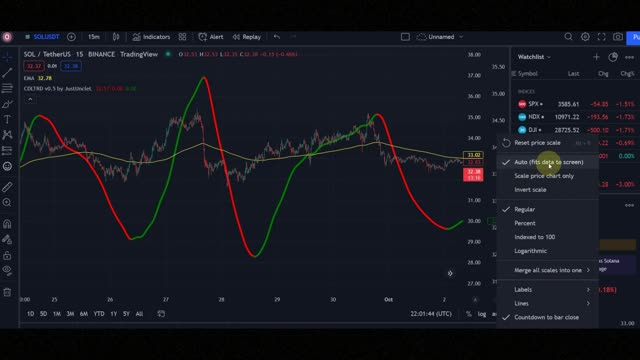
Task: Select the zoom in tool
Action: 7,202
